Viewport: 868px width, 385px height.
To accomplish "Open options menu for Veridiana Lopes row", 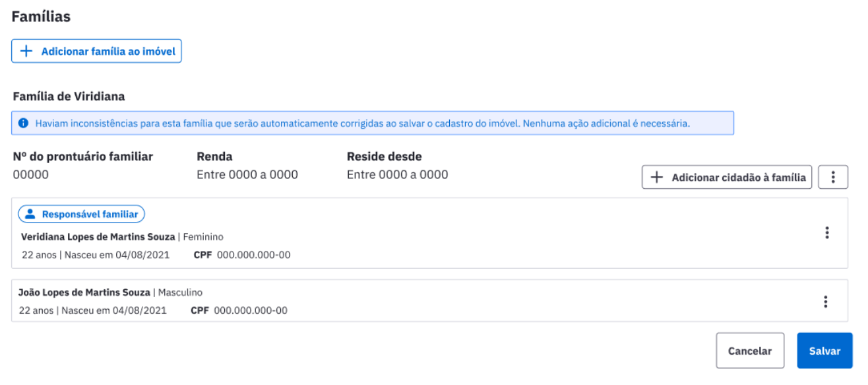I will pyautogui.click(x=826, y=232).
